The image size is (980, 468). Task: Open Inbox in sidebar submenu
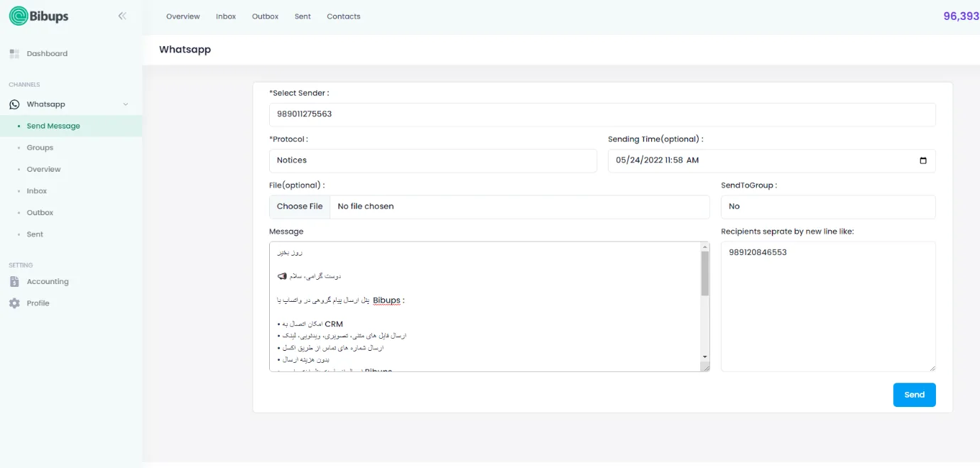[37, 191]
